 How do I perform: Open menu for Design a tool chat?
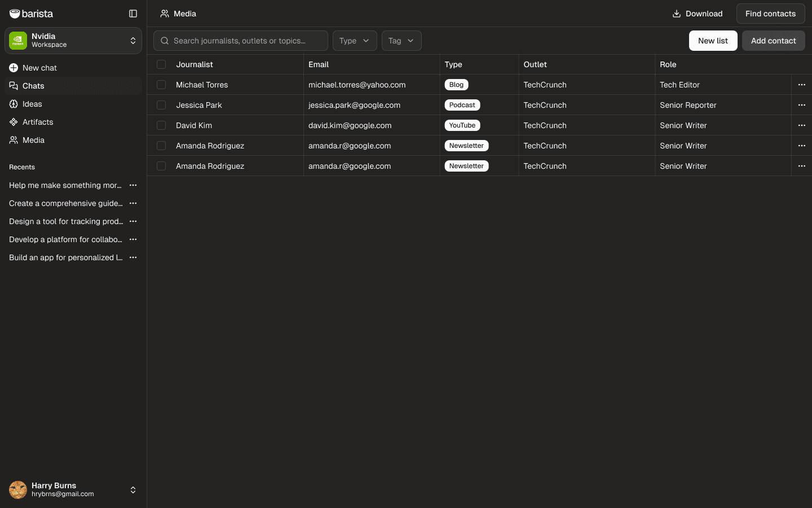tap(133, 221)
